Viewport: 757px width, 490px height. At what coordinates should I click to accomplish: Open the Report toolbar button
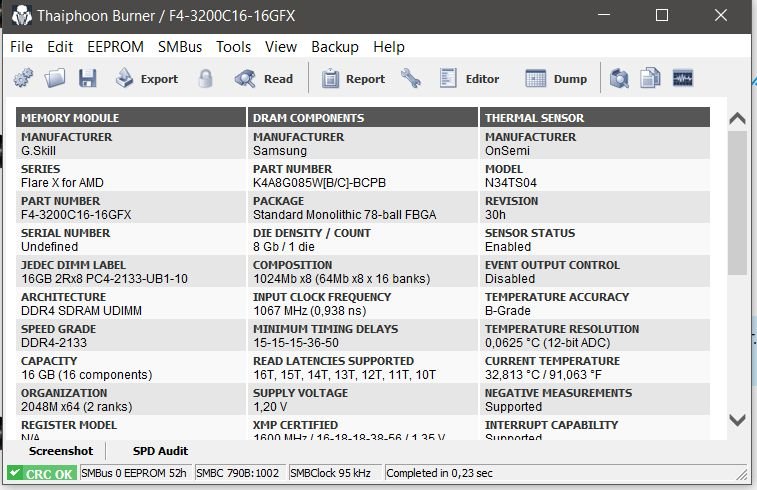click(x=353, y=78)
